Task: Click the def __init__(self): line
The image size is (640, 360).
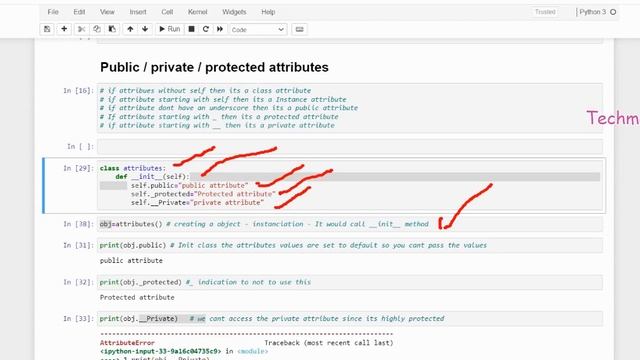Action: click(x=152, y=177)
